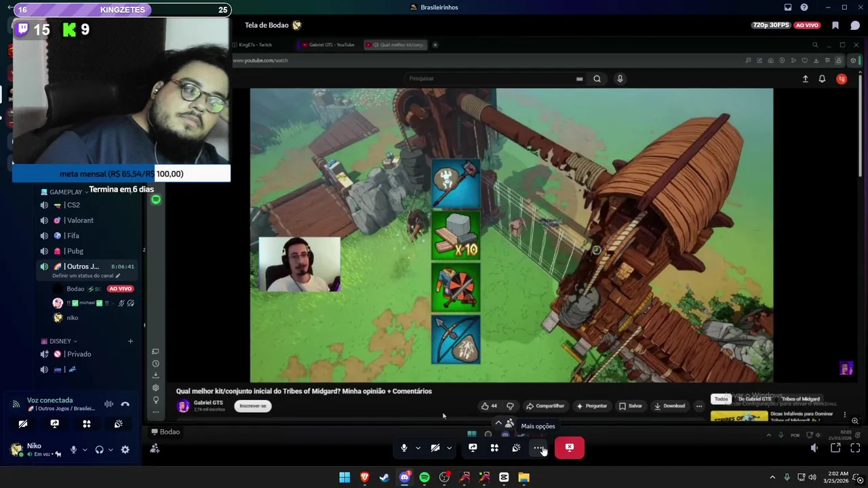Viewport: 868px width, 488px height.
Task: Adjust stream volume speaker icon
Action: tap(814, 448)
